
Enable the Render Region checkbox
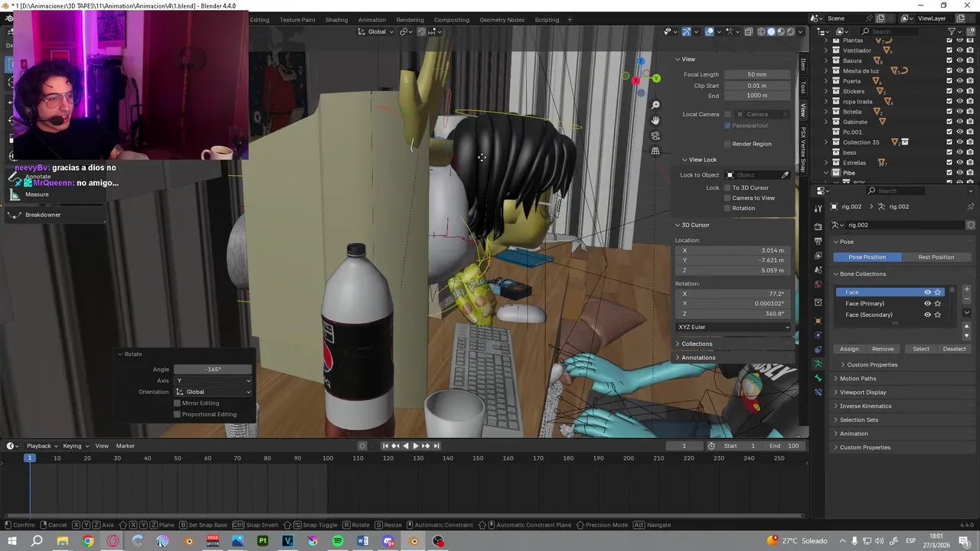point(727,144)
